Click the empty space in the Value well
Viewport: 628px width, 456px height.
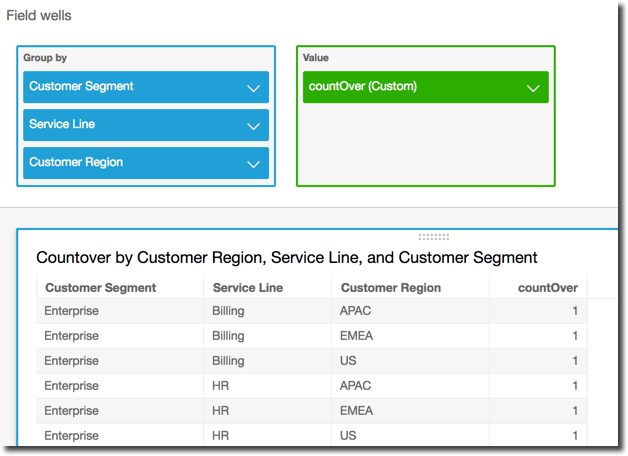pyautogui.click(x=425, y=145)
